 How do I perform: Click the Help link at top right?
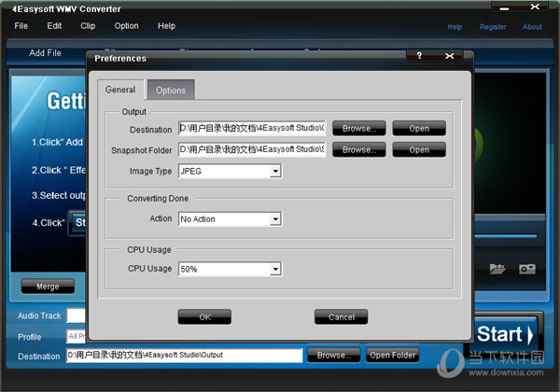pyautogui.click(x=455, y=27)
